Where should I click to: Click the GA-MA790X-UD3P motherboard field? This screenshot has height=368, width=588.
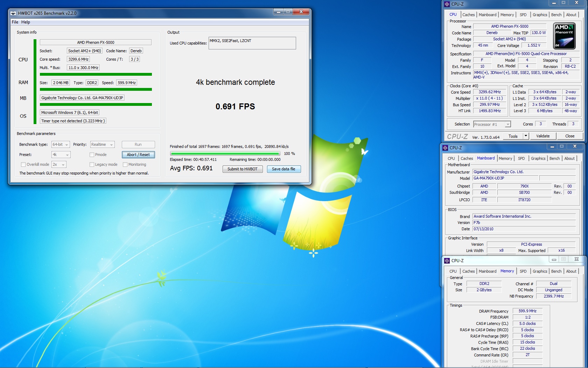pyautogui.click(x=82, y=98)
